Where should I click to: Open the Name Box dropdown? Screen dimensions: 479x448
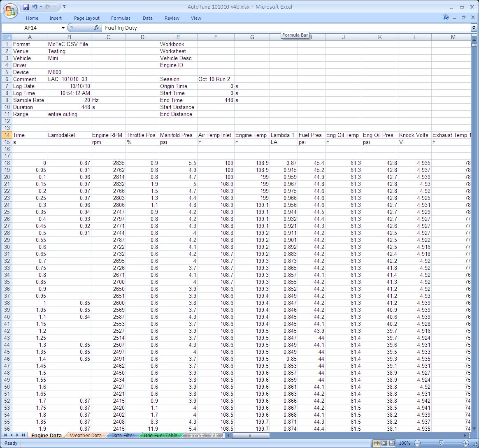63,28
